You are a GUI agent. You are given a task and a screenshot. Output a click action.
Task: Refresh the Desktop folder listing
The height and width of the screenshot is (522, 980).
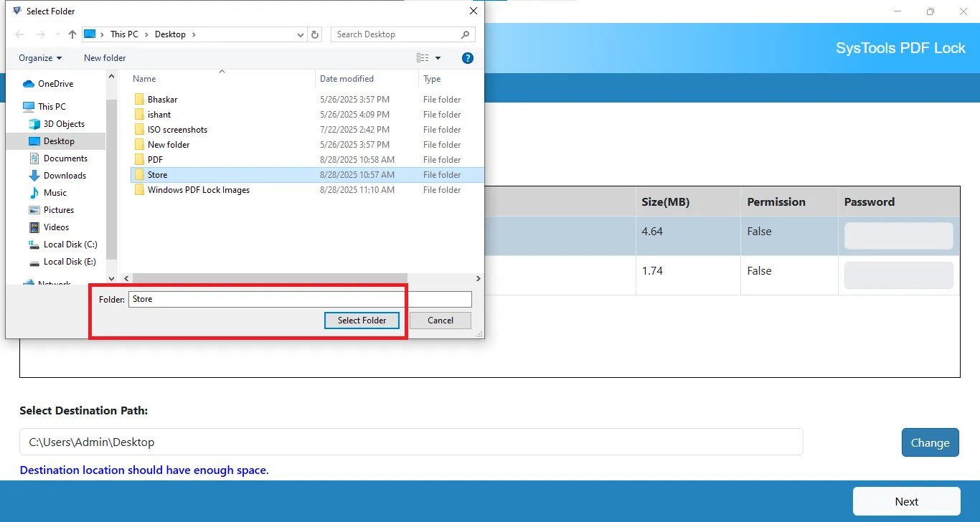316,34
